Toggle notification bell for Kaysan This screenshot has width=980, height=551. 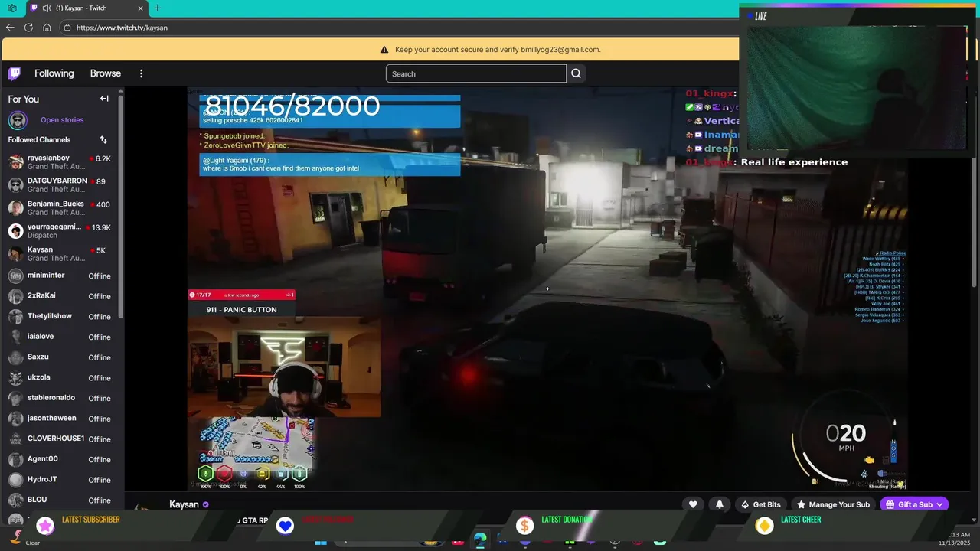[x=719, y=504]
